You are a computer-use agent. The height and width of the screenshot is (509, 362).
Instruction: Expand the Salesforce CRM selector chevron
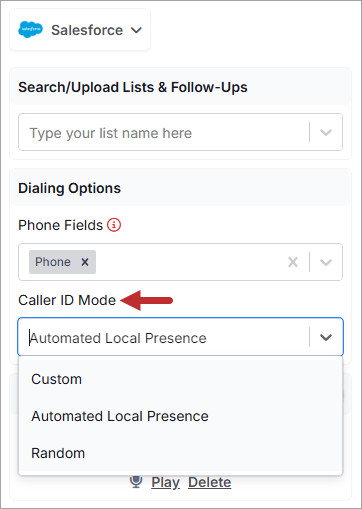pyautogui.click(x=136, y=30)
